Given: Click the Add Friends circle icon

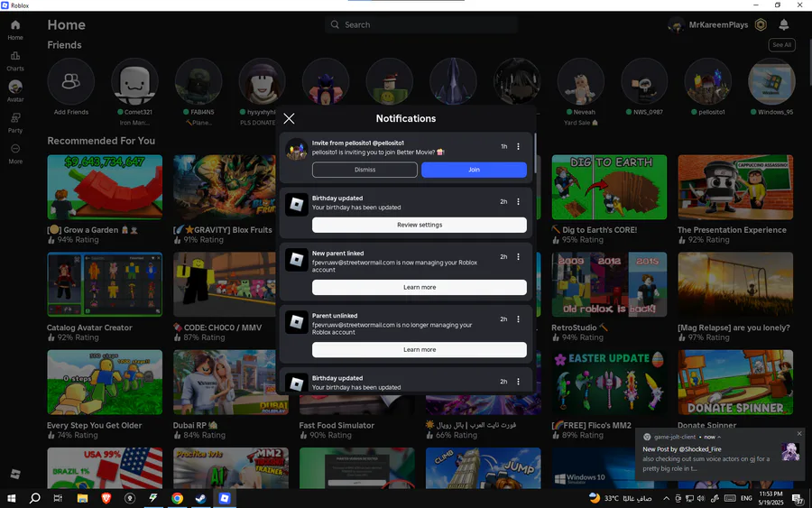Looking at the screenshot, I should point(71,81).
